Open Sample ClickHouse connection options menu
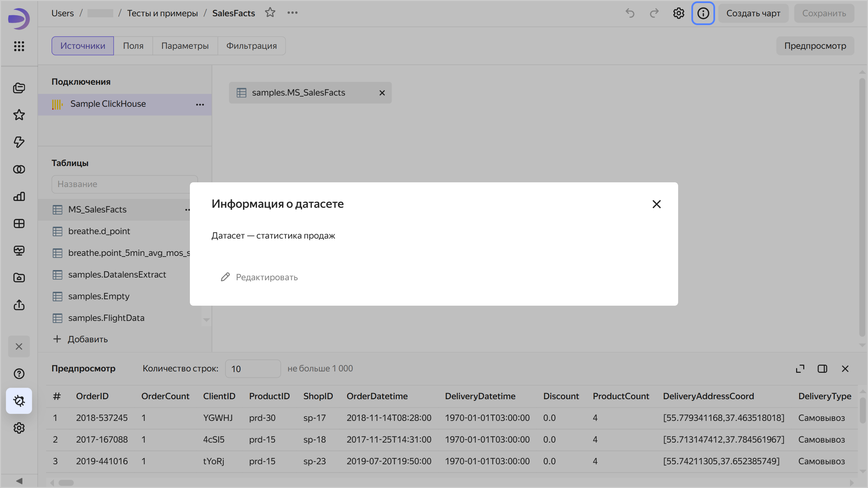The height and width of the screenshot is (488, 868). click(x=200, y=104)
